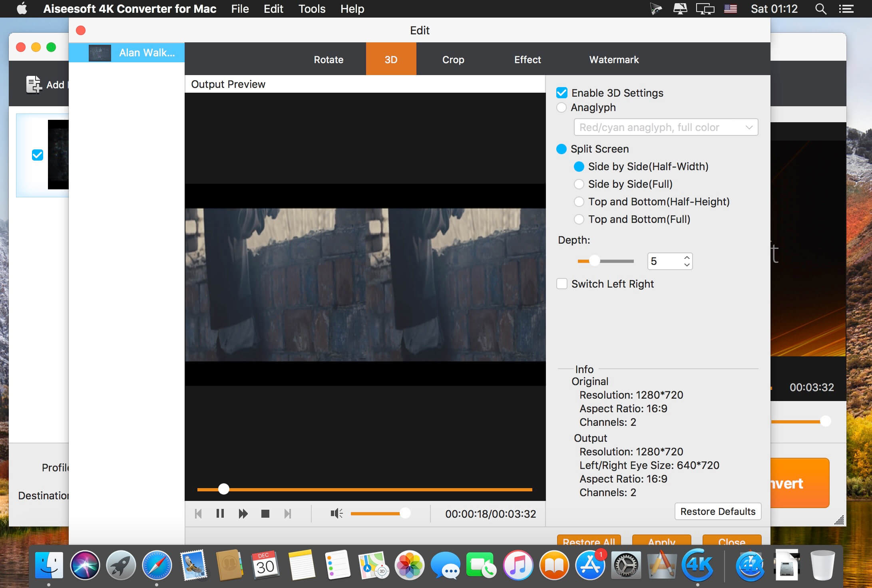Click the Apply button
The height and width of the screenshot is (588, 872).
point(661,541)
